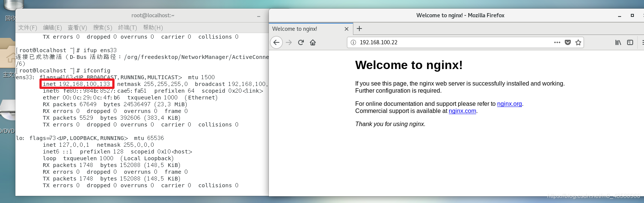Open terminal 编辑(E) menu
Screen dimensions: 644x203
[53, 28]
